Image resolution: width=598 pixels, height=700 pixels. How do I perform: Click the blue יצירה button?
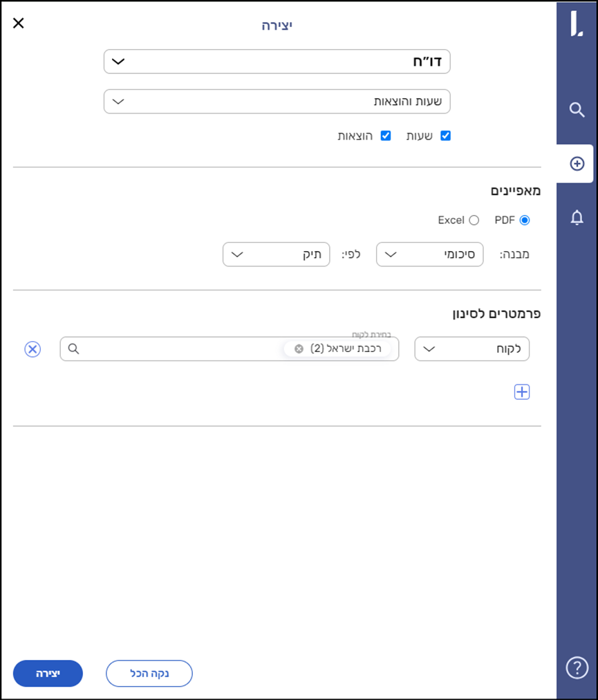[x=48, y=673]
